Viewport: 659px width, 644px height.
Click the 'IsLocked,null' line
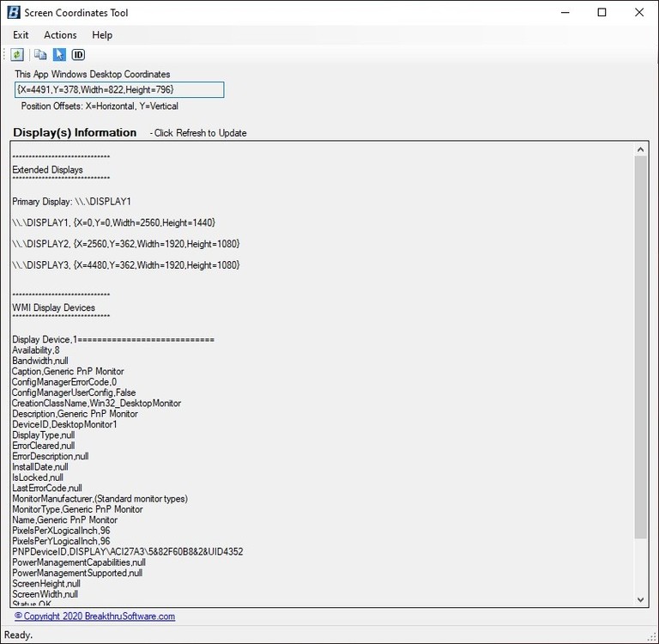[x=38, y=477]
